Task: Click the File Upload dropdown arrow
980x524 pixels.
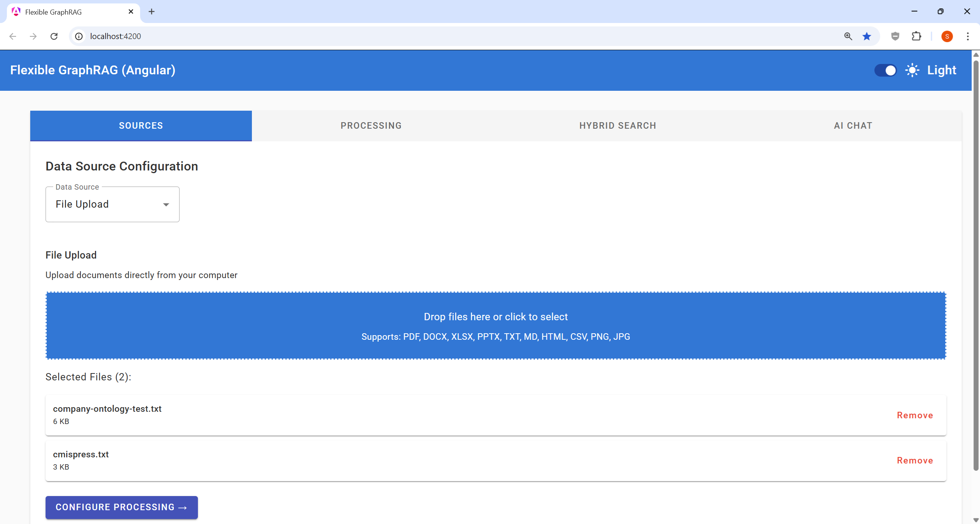Action: click(166, 205)
